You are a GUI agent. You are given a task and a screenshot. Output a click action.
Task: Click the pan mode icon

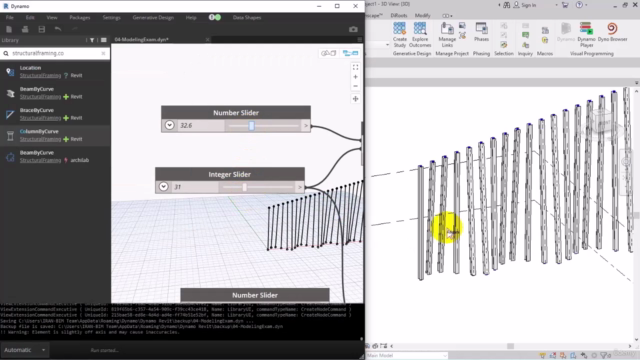tap(356, 99)
